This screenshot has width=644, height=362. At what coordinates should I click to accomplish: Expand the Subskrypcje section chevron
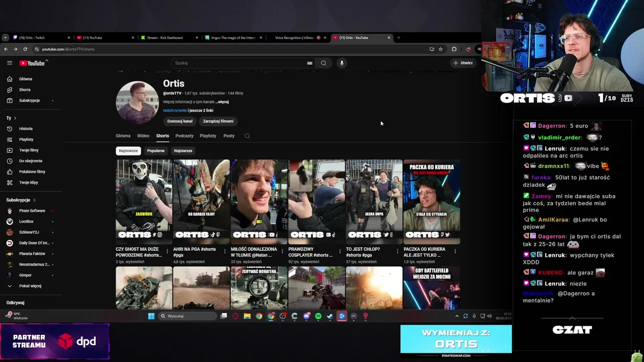[34, 200]
